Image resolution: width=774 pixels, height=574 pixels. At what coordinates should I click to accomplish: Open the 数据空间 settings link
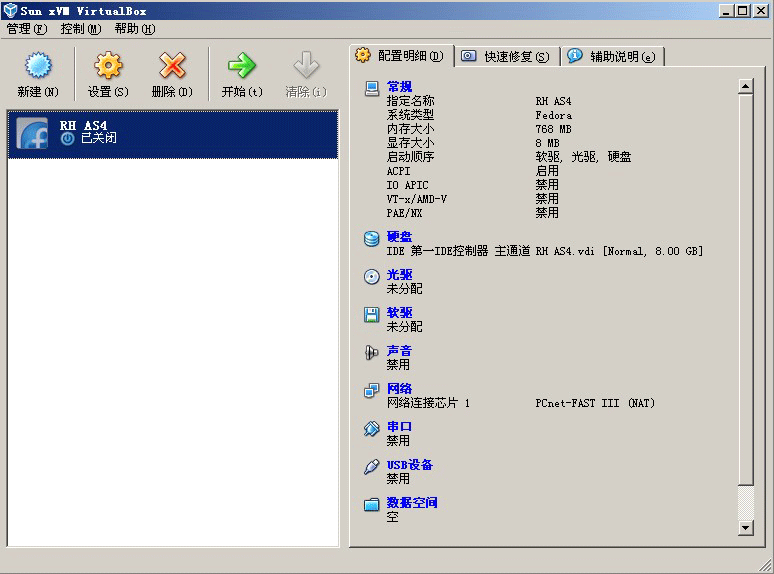412,502
